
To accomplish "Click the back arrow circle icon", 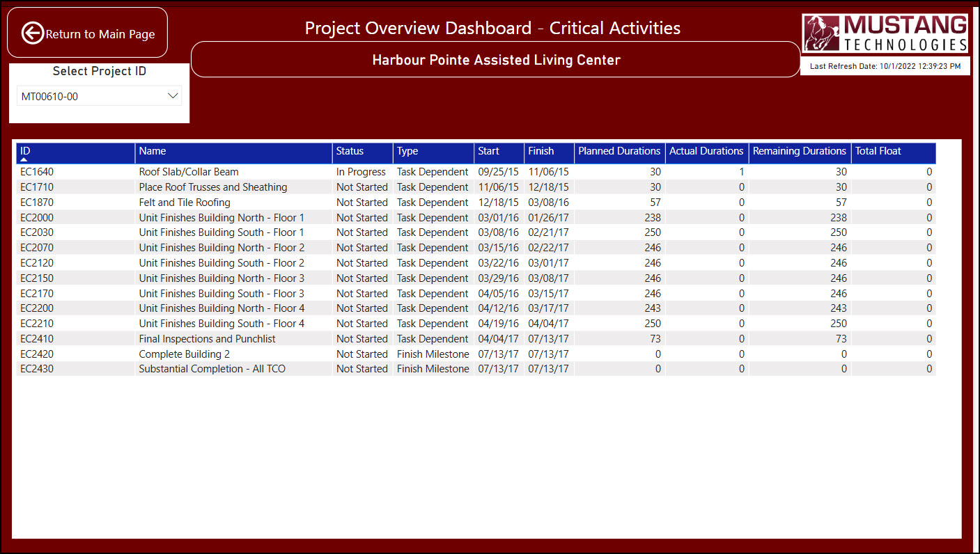I will click(x=32, y=33).
